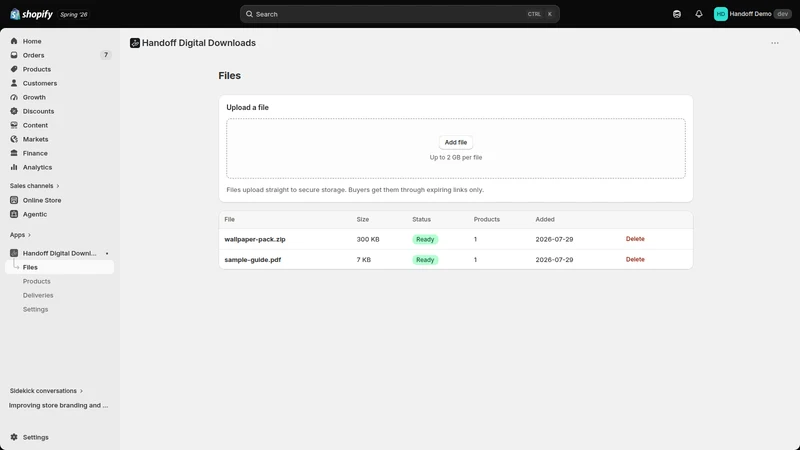
Task: Expand Sidekick conversations list
Action: 46,391
